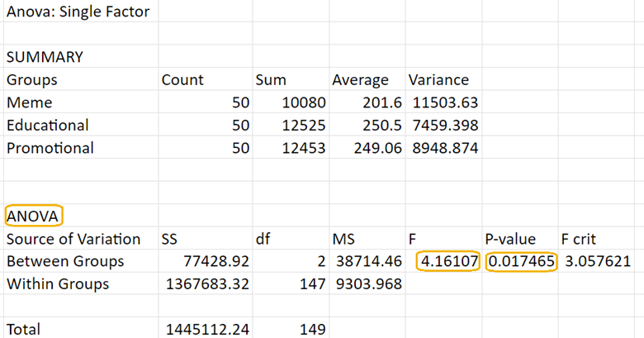Click the highlighted P-value 0.017465 cell
This screenshot has width=644, height=338.
point(523,261)
